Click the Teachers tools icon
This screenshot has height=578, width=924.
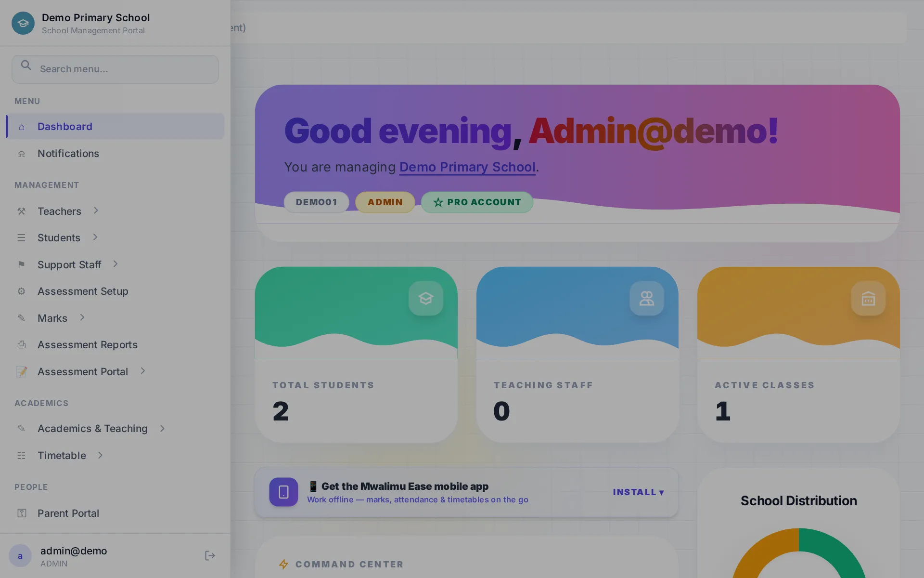coord(21,211)
